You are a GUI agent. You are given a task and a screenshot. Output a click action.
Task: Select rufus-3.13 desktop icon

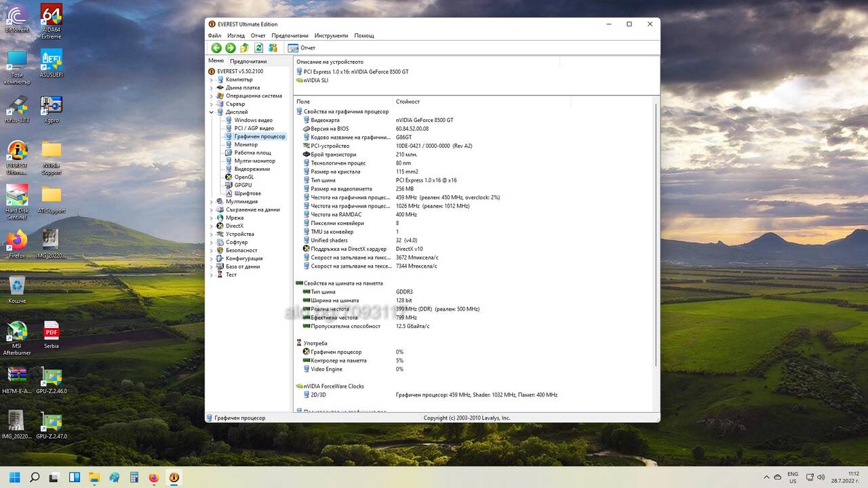pyautogui.click(x=17, y=108)
